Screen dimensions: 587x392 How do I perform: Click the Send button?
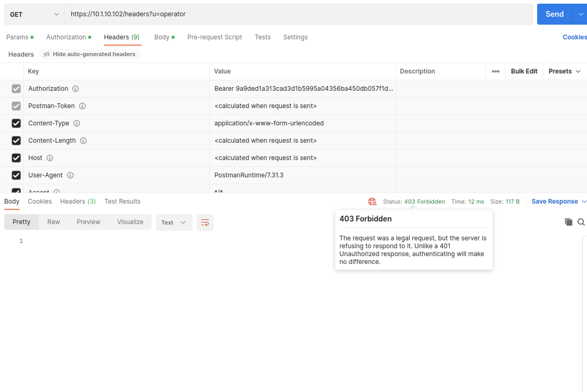tap(554, 14)
